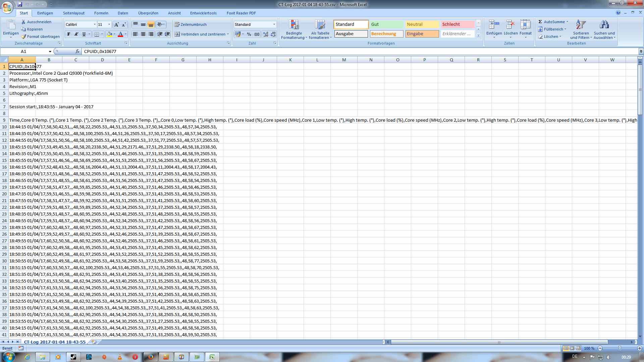
Task: Click the insert function fx icon
Action: tap(77, 51)
